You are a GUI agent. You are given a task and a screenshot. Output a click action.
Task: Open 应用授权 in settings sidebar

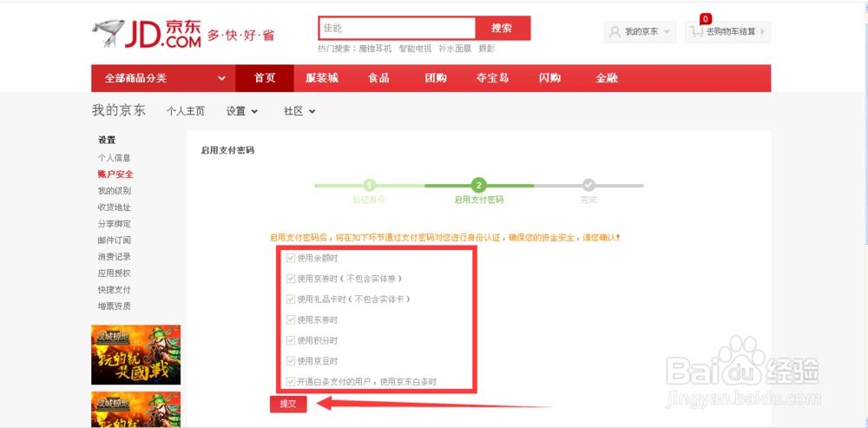coord(115,273)
